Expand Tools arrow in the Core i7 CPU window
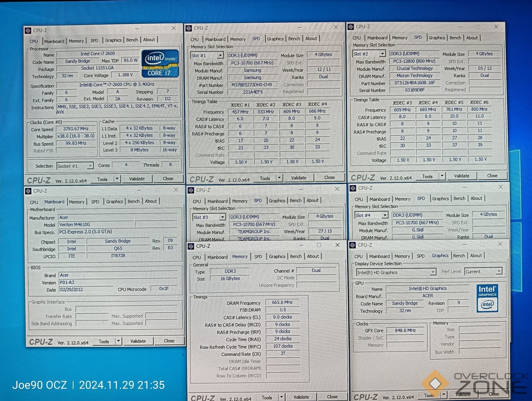The image size is (532, 401). click(117, 179)
